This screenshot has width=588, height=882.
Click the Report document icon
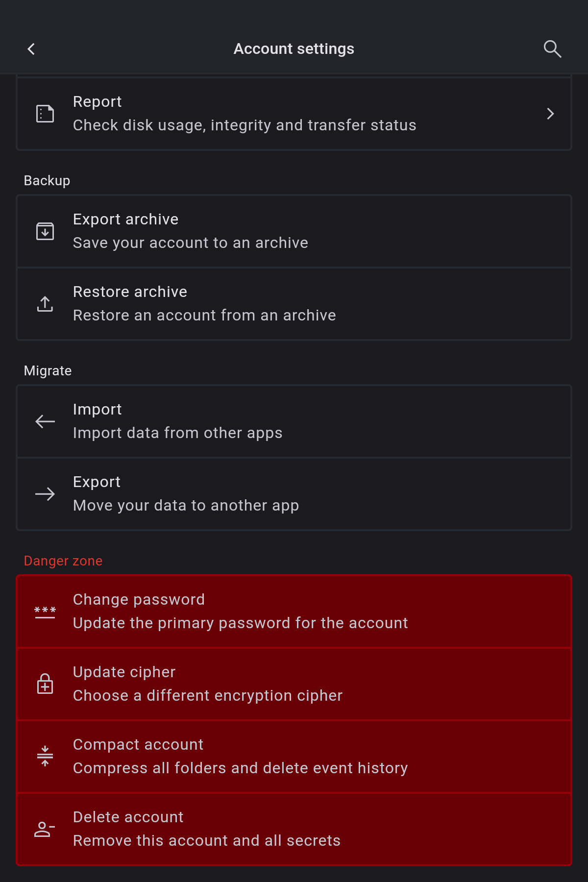click(x=45, y=114)
